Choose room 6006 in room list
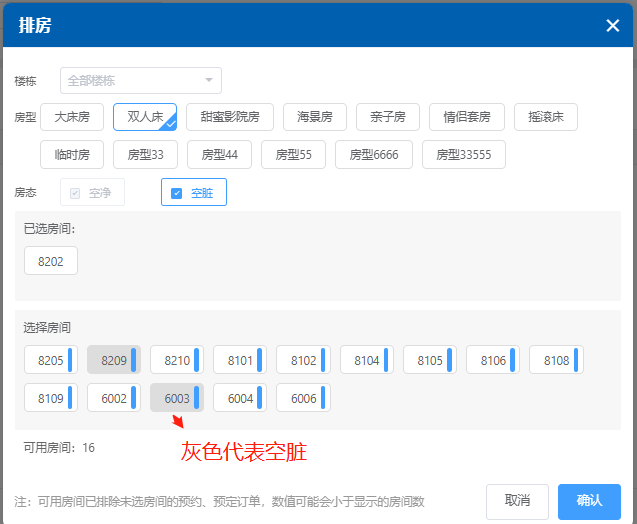637x524 pixels. tap(303, 398)
